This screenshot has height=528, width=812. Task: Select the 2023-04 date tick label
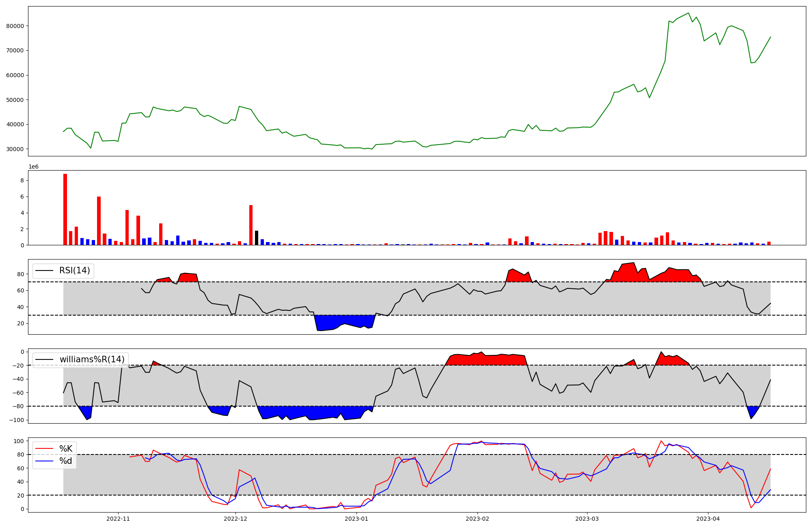(708, 519)
